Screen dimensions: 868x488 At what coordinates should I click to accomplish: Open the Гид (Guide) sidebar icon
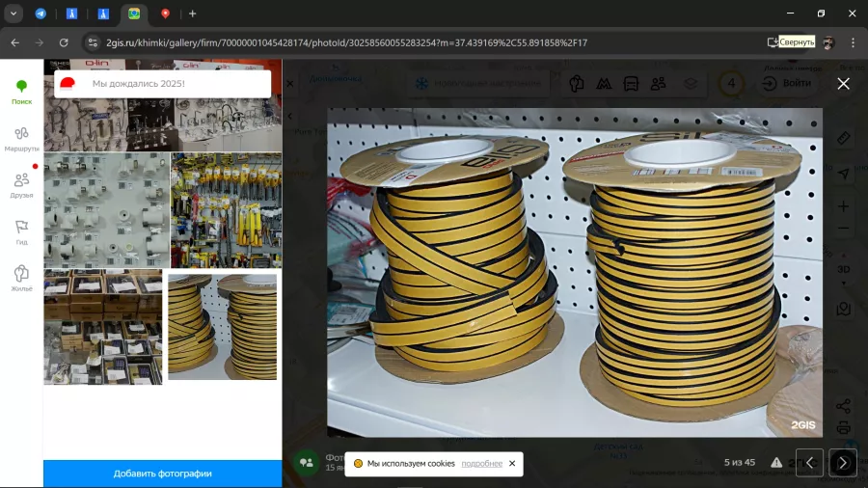pyautogui.click(x=21, y=231)
